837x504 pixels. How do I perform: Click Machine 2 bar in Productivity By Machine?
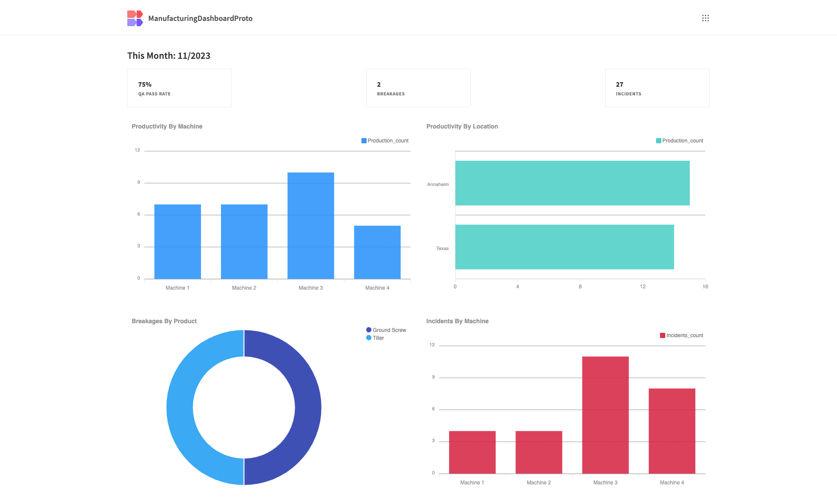click(244, 242)
